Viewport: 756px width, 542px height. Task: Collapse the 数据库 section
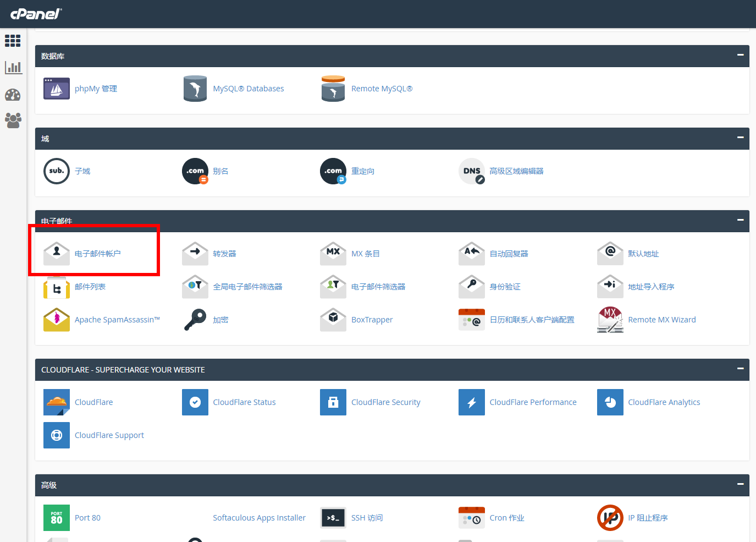click(741, 55)
